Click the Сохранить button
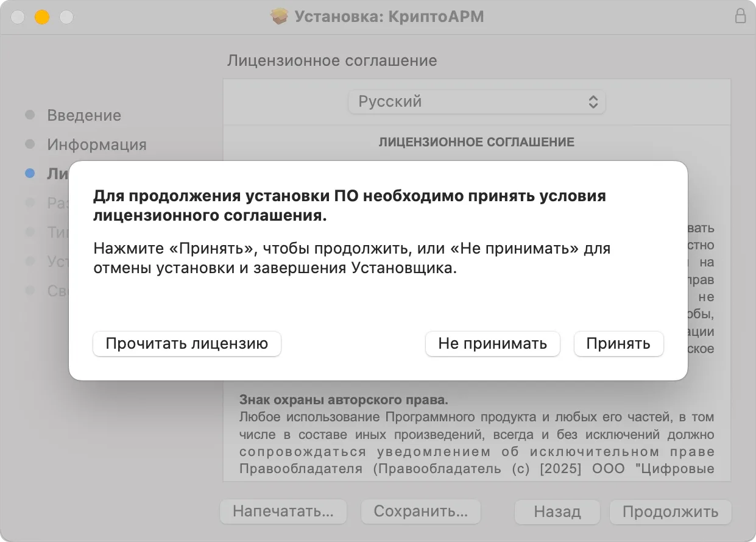This screenshot has height=542, width=756. point(421,512)
